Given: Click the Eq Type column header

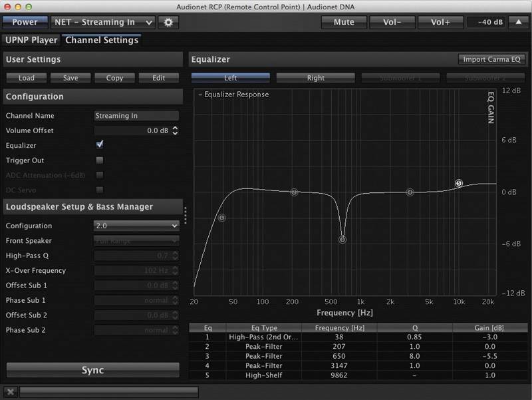Looking at the screenshot, I should pos(264,327).
